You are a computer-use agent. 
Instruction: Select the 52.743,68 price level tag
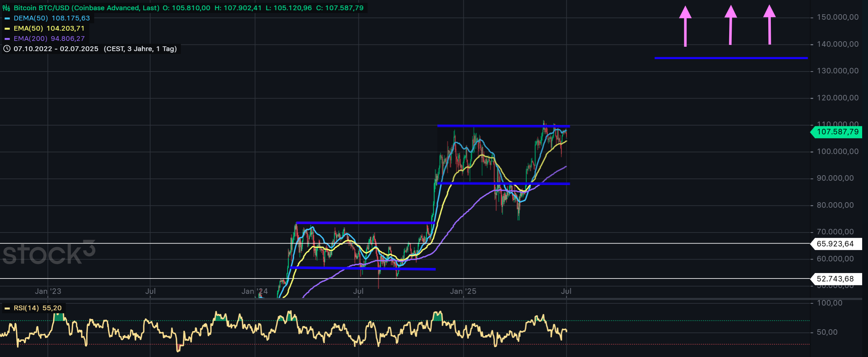pyautogui.click(x=835, y=279)
